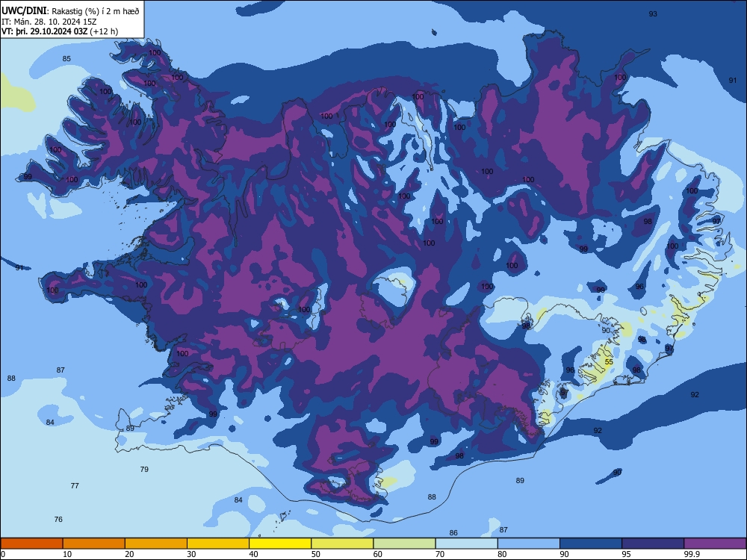The height and width of the screenshot is (560, 747).
Task: Pick the amber 20–30 legend color segment
Action: 156,544
